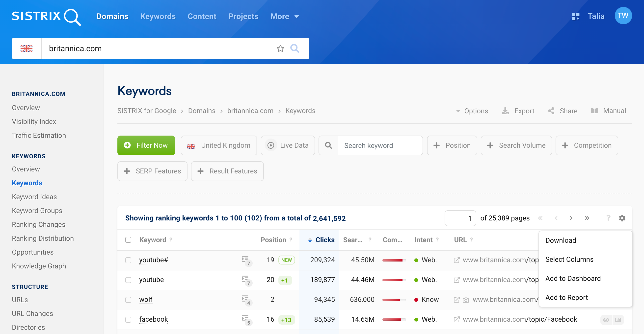Check the facebook row checkbox
Screen dimensions: 644x334
[128, 319]
